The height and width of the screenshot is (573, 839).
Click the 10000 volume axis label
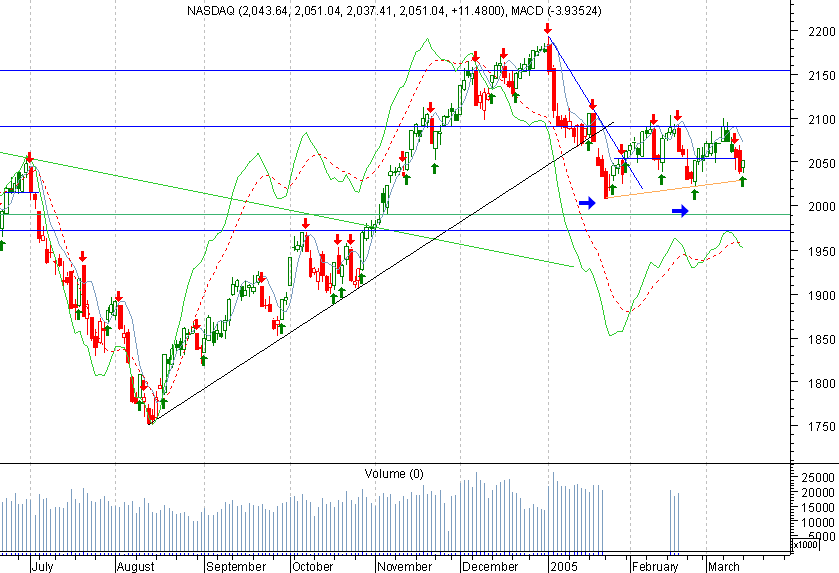click(817, 522)
